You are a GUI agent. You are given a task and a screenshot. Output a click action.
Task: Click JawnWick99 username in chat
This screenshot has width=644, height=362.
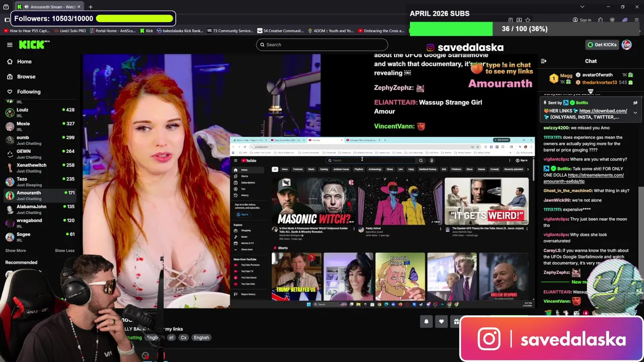[556, 200]
